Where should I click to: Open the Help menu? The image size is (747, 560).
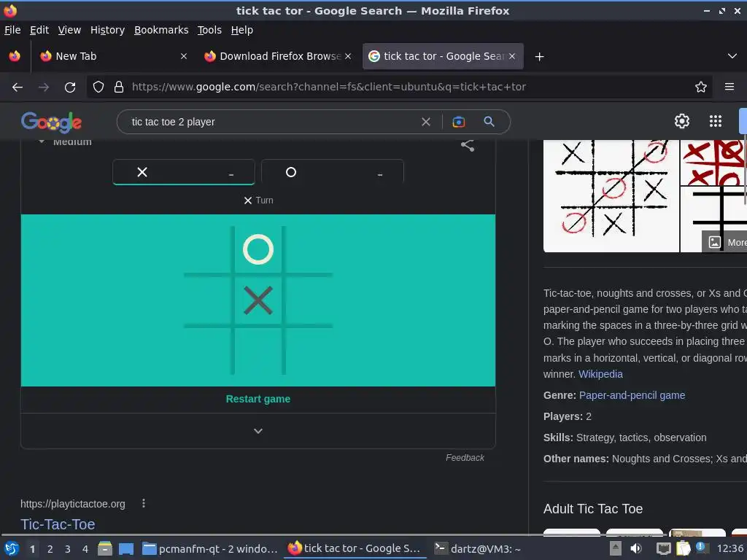coord(242,30)
